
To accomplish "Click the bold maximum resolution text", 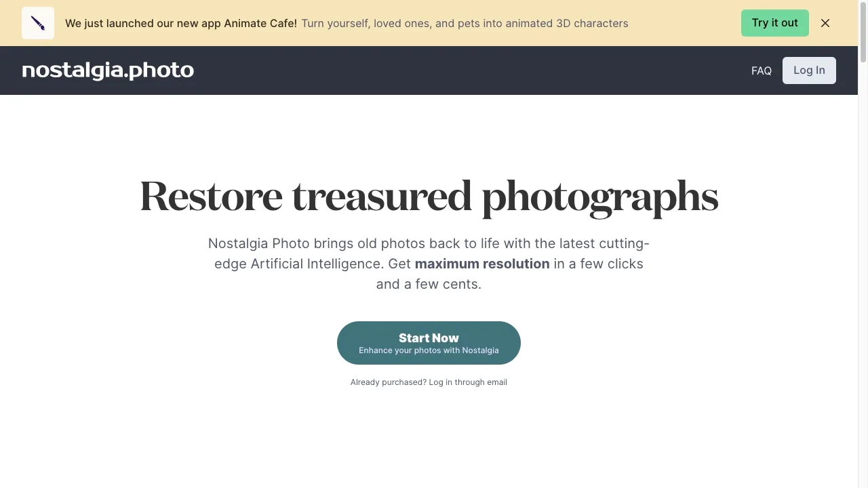I will click(482, 264).
